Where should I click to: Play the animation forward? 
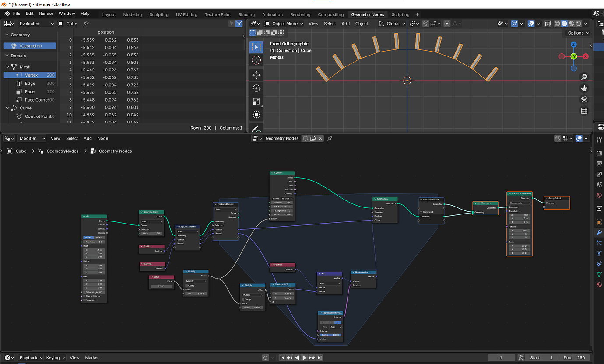click(x=305, y=358)
